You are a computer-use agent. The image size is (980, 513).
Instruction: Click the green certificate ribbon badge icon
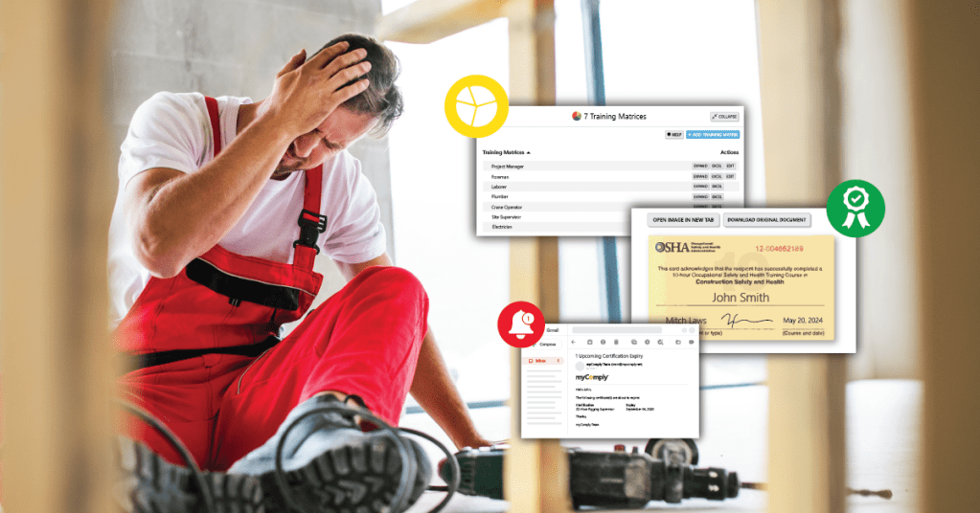[x=855, y=208]
